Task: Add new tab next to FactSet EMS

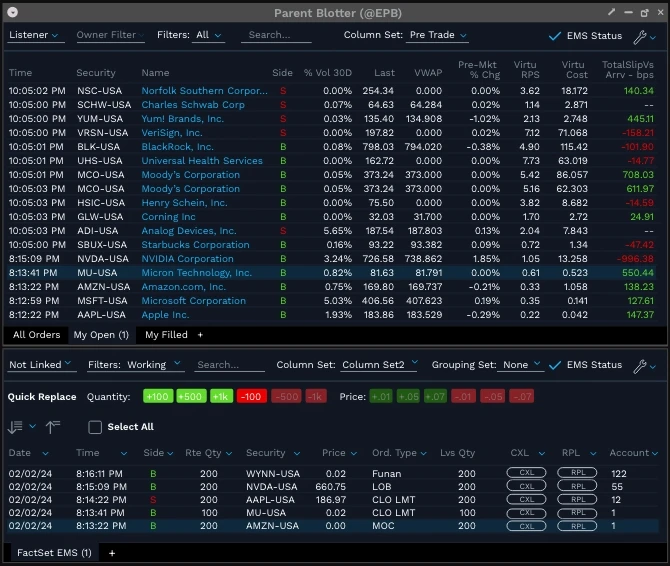Action: coord(112,553)
